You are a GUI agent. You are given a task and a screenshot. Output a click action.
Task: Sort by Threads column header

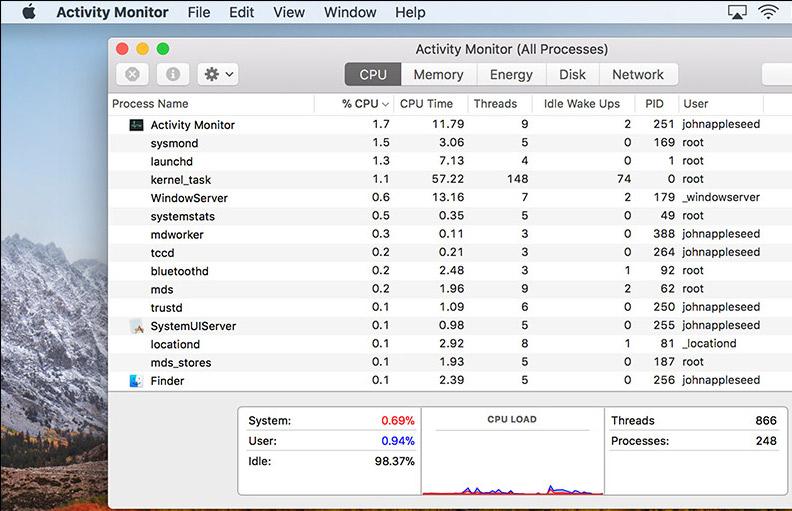tap(500, 104)
